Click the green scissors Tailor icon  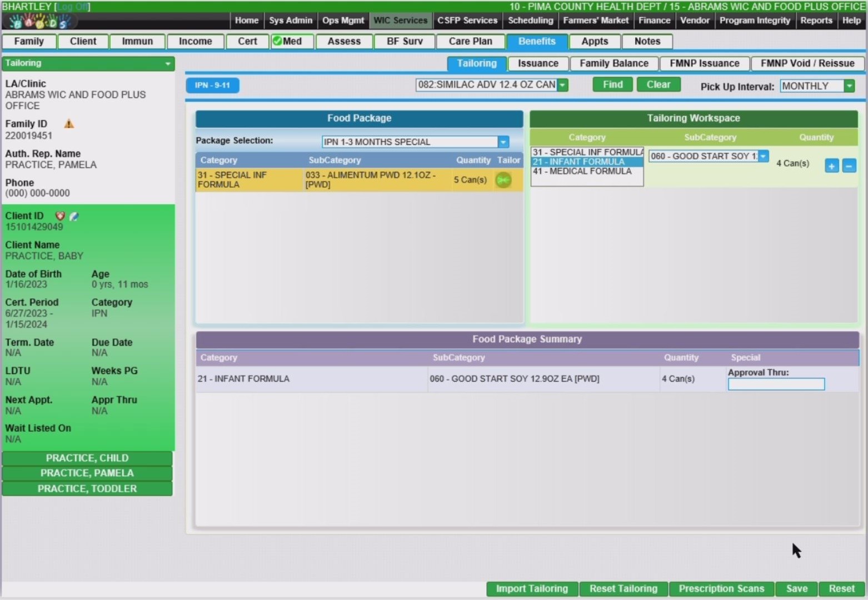(503, 180)
